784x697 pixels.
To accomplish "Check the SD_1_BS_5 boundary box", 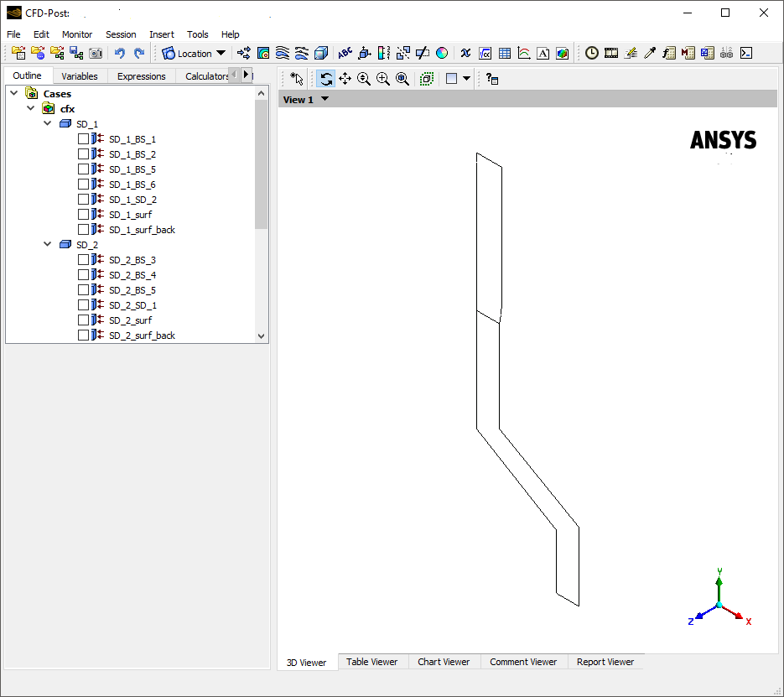I will (84, 169).
